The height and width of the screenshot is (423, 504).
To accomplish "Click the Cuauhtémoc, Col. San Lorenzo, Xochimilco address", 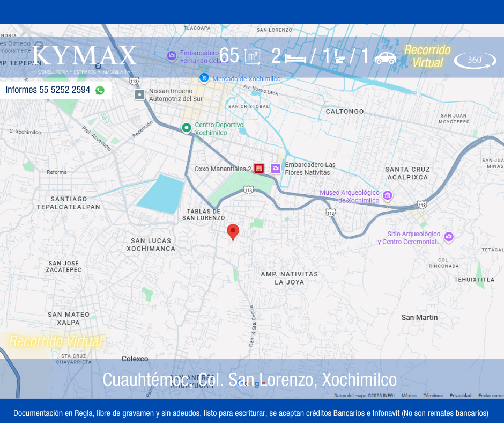I will click(x=249, y=380).
